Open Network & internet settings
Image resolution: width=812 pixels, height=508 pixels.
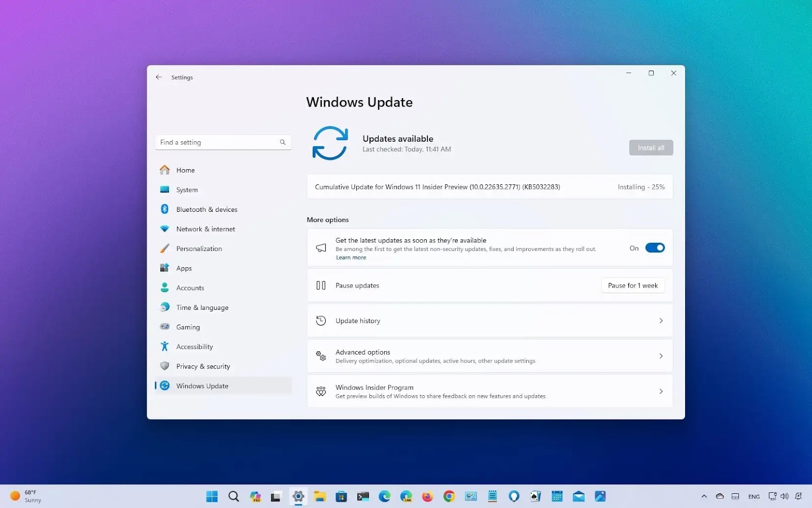223,229
